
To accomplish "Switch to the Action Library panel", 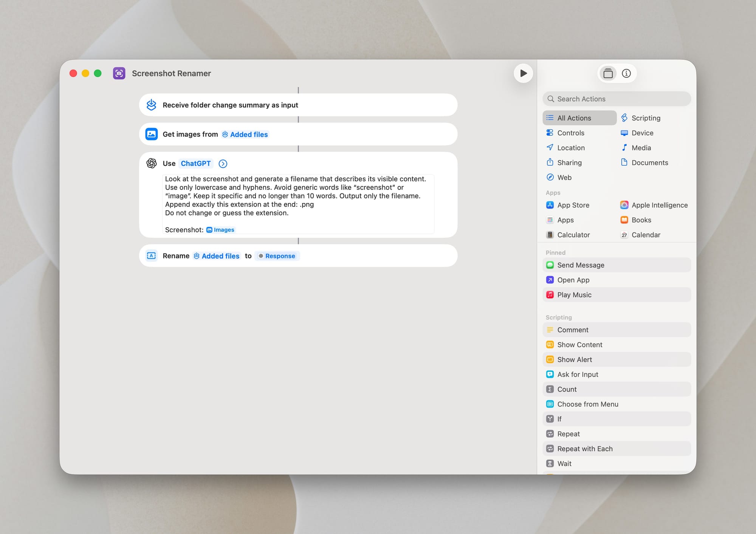I will click(x=608, y=73).
